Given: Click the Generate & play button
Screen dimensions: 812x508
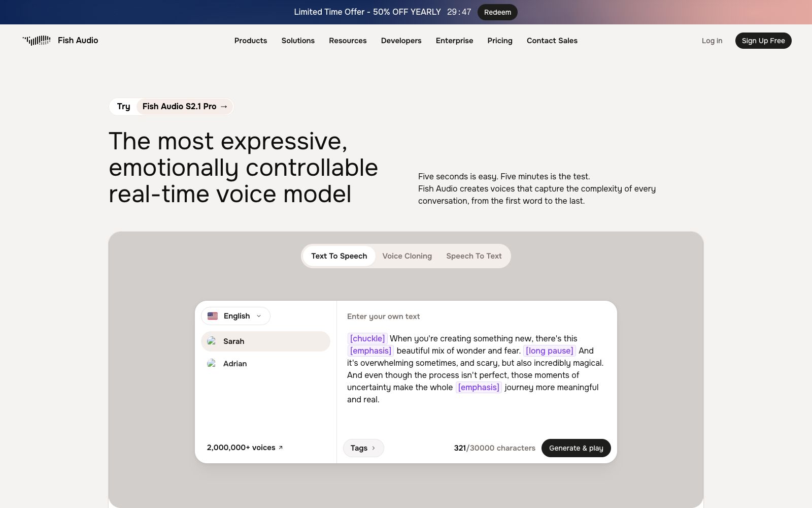Looking at the screenshot, I should 576,448.
